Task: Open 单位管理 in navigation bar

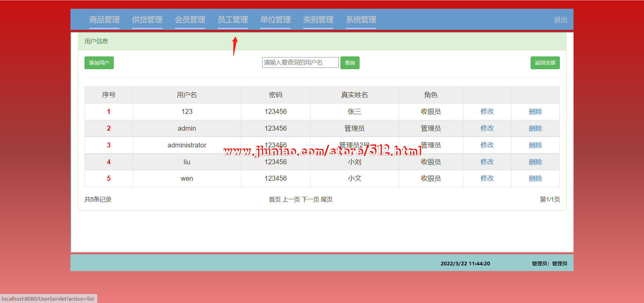Action: 275,20
